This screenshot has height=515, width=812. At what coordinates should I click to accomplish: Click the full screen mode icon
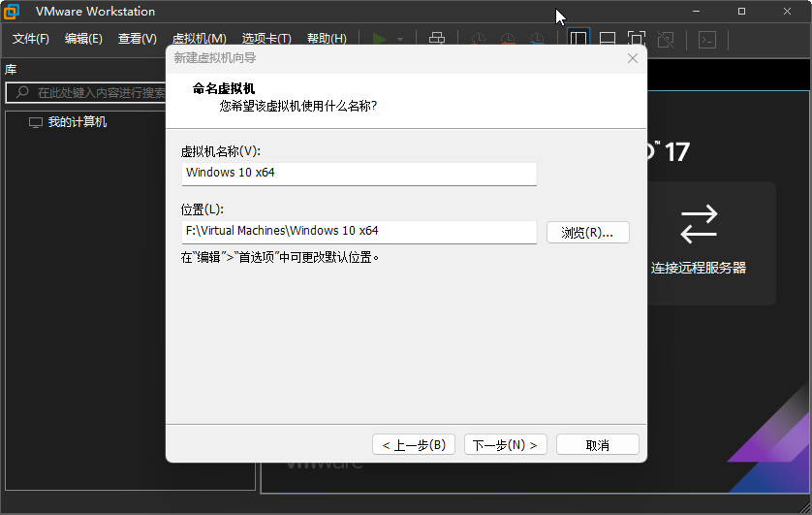pyautogui.click(x=637, y=40)
